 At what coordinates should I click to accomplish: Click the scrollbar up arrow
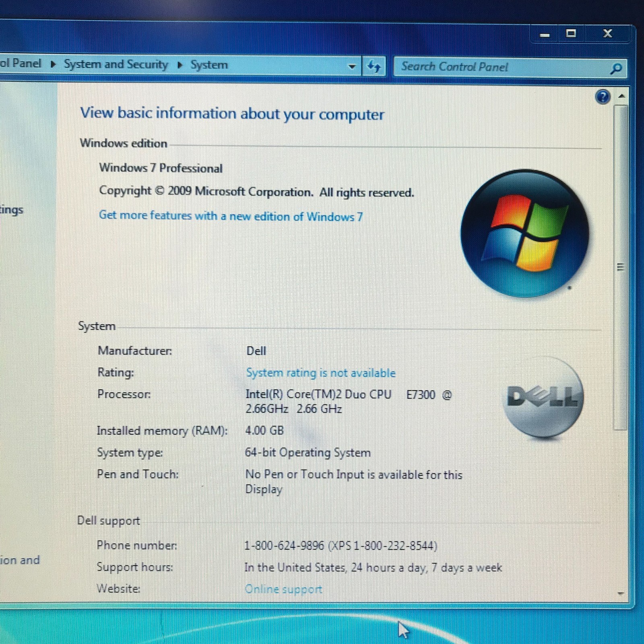point(621,96)
